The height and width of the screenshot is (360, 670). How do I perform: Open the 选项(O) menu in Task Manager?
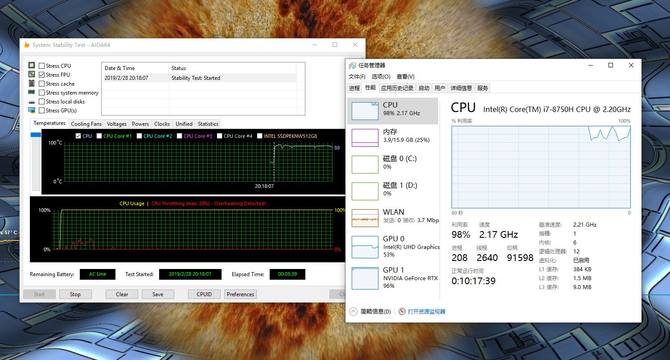381,76
